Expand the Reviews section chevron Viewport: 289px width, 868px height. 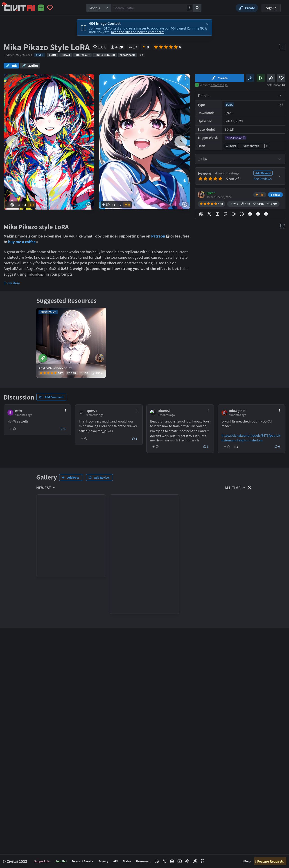point(280,176)
